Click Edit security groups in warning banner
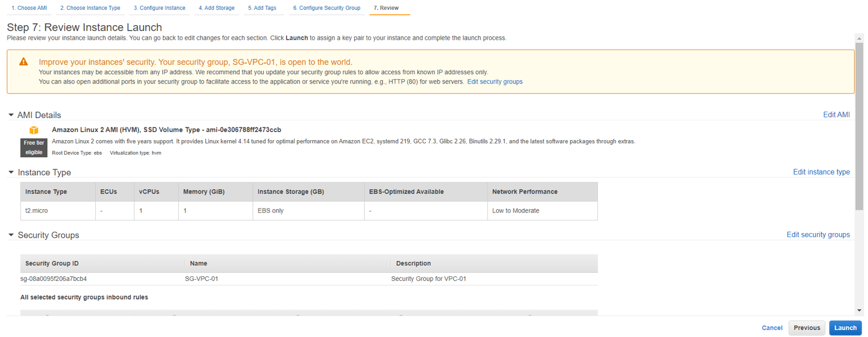Viewport: 868px width, 337px height. click(x=494, y=82)
